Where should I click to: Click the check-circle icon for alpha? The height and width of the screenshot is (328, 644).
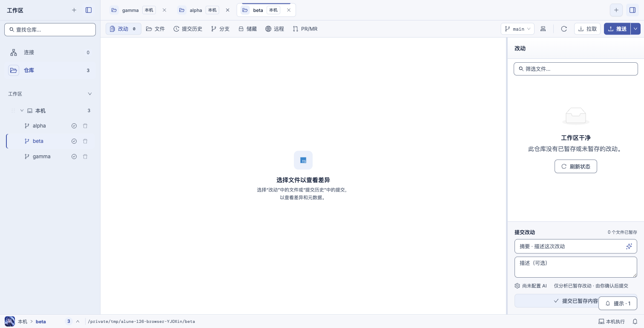coord(74,126)
